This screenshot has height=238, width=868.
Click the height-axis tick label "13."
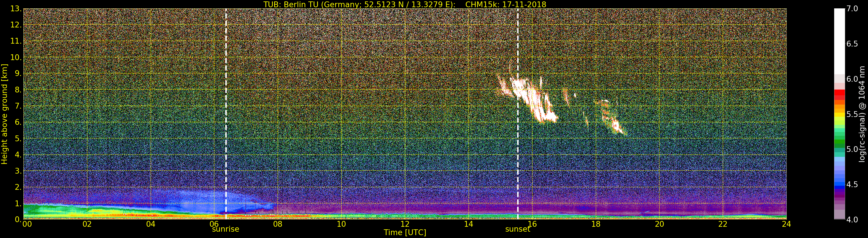click(16, 9)
